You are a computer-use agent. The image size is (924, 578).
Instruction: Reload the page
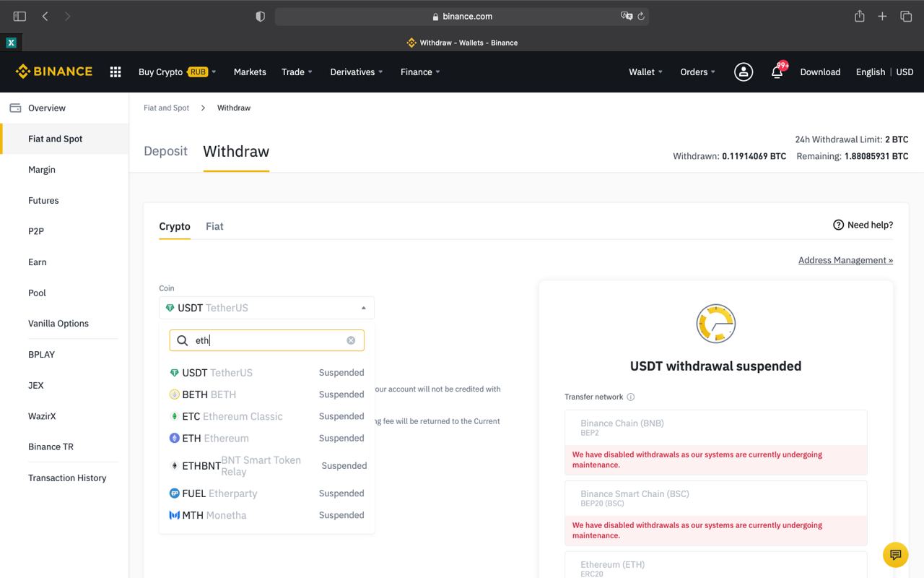[640, 16]
